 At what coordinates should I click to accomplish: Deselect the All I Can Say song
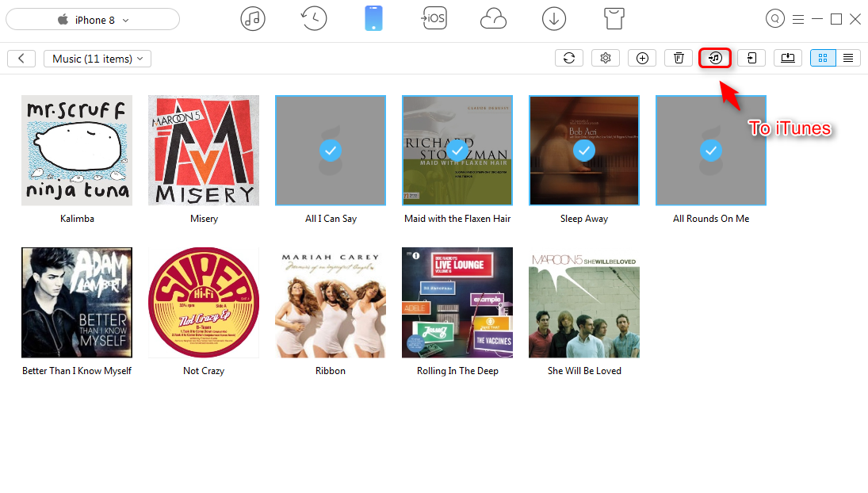click(x=331, y=151)
